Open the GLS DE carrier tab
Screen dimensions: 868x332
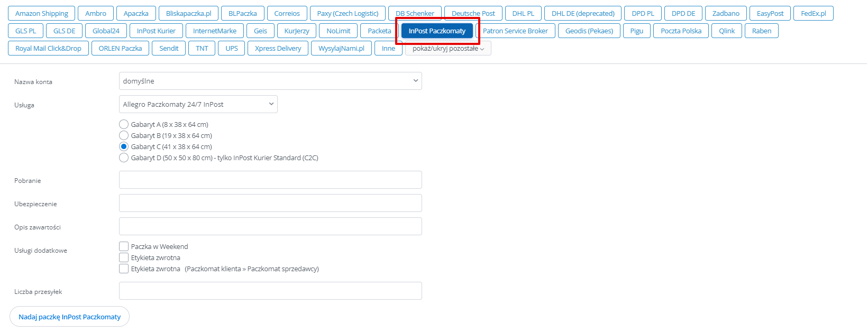point(65,31)
